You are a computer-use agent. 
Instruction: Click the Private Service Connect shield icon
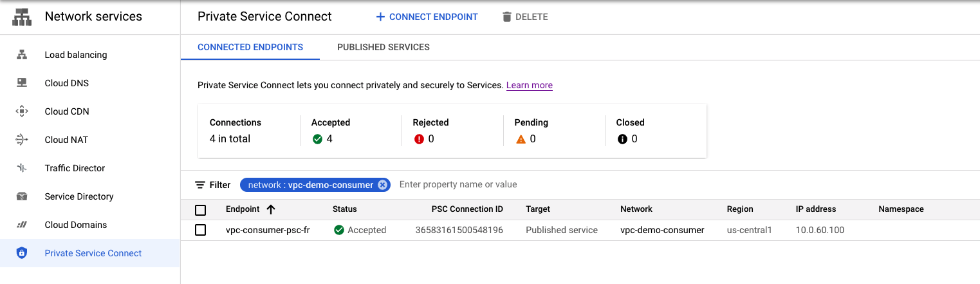(x=22, y=253)
